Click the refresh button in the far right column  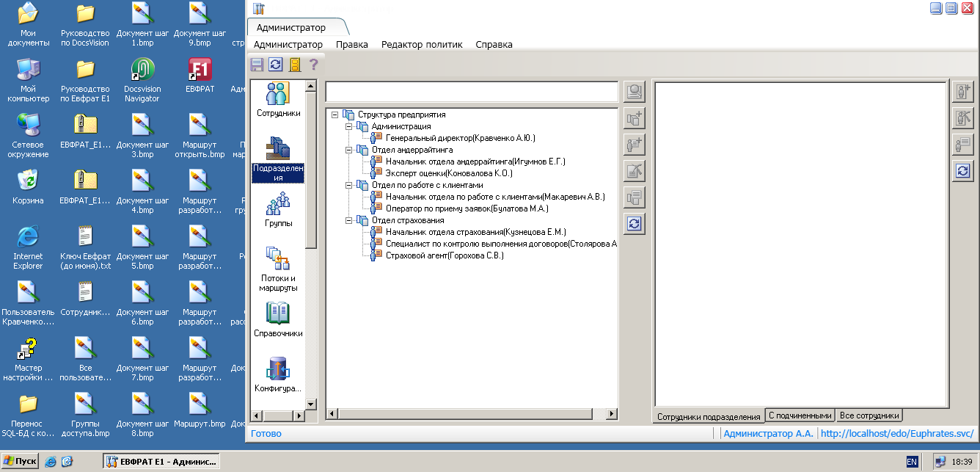(x=963, y=171)
